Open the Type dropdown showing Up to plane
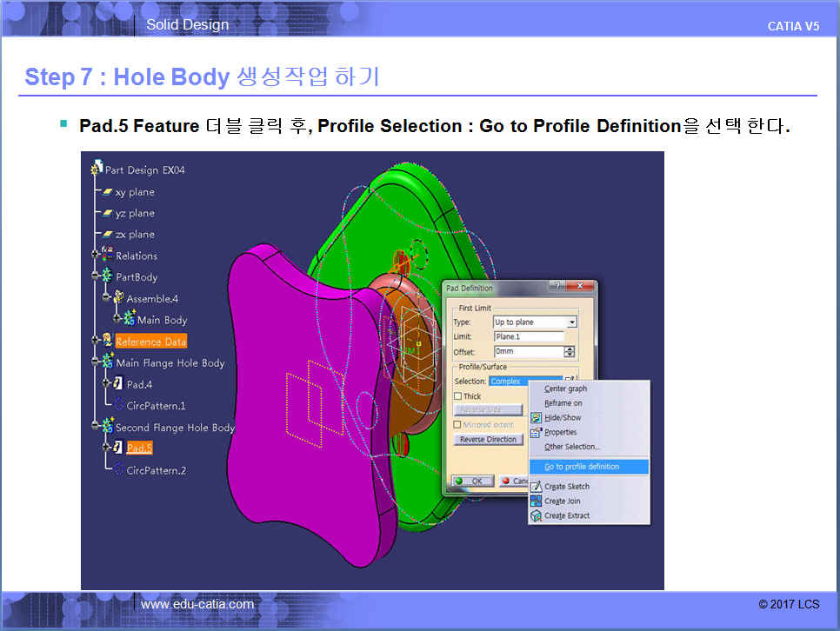This screenshot has height=631, width=840. pyautogui.click(x=571, y=322)
